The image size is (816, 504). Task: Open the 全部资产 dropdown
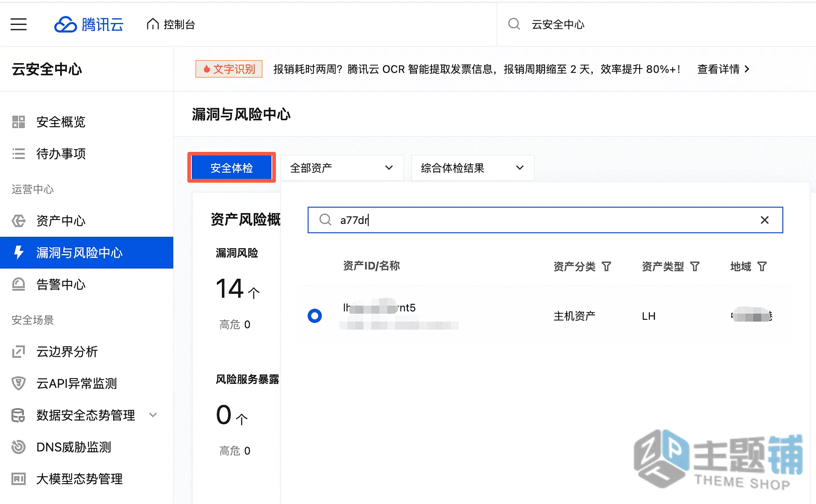(x=342, y=168)
